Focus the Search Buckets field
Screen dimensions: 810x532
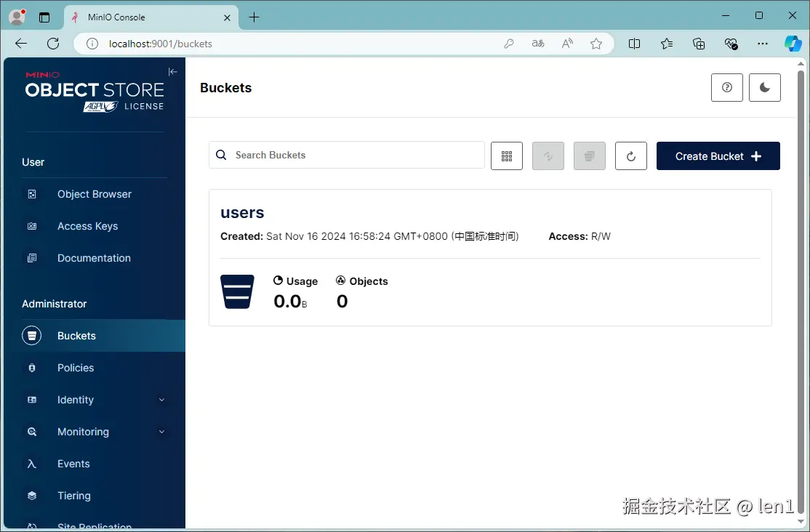[347, 155]
